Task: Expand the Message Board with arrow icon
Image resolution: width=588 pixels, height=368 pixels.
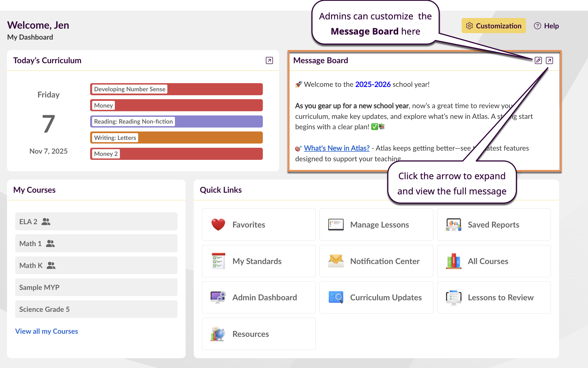Action: (x=549, y=60)
